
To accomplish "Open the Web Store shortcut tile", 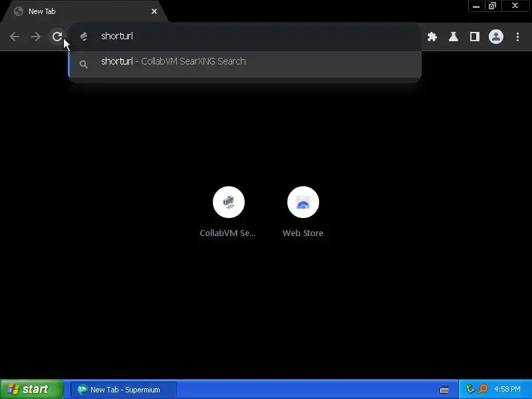I will 303,212.
